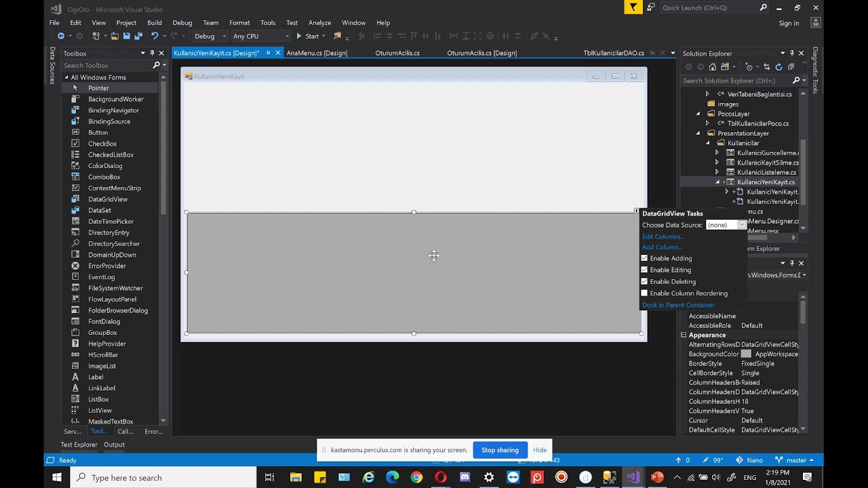Click the Sign in link
Screen dimensions: 868x488
tap(789, 23)
